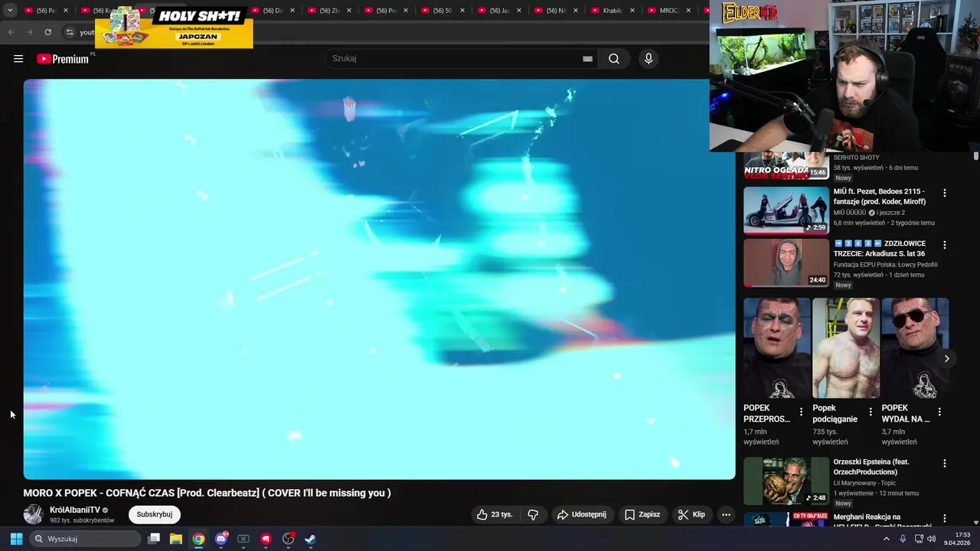
Task: Open POPEK WYDAŁ NA short thumbnail
Action: tap(915, 348)
